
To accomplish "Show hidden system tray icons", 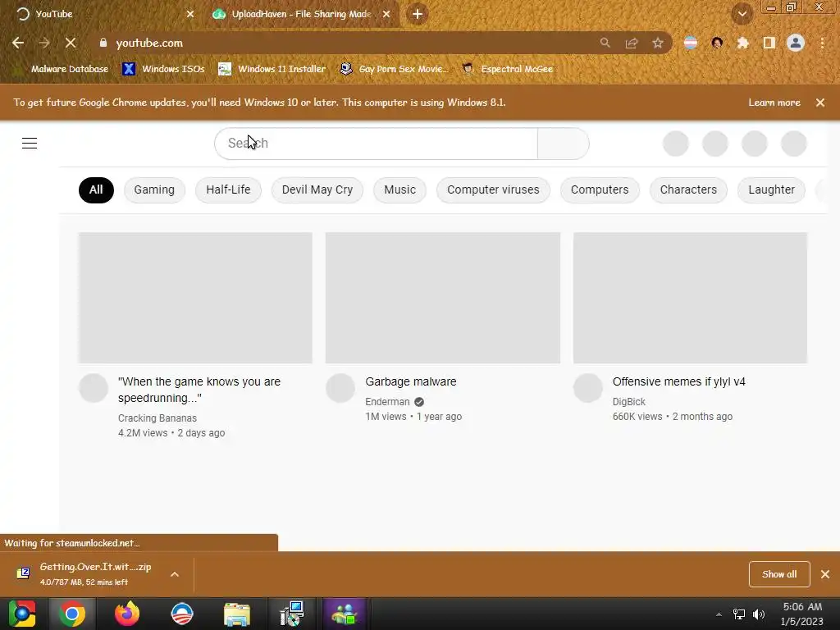I will [719, 614].
